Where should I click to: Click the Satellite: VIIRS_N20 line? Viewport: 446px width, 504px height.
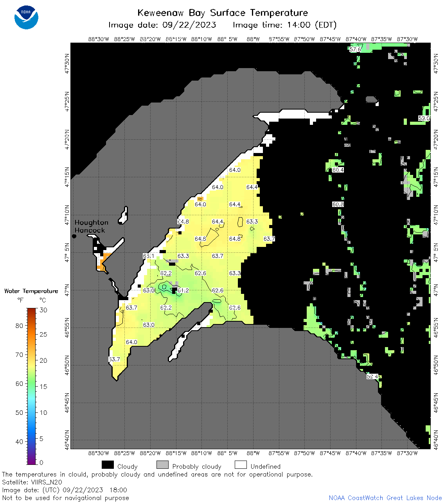(x=32, y=482)
